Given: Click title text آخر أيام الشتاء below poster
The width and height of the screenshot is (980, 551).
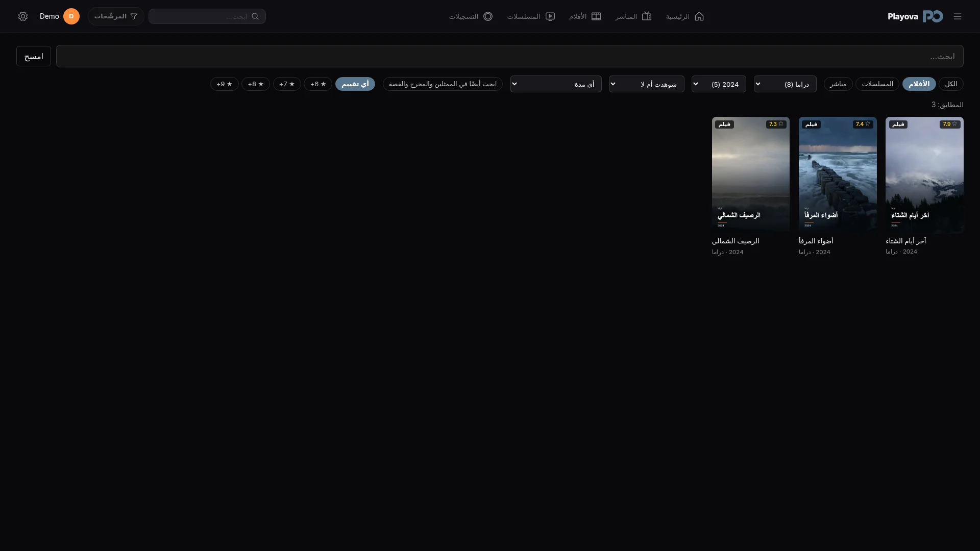Looking at the screenshot, I should coord(905,241).
